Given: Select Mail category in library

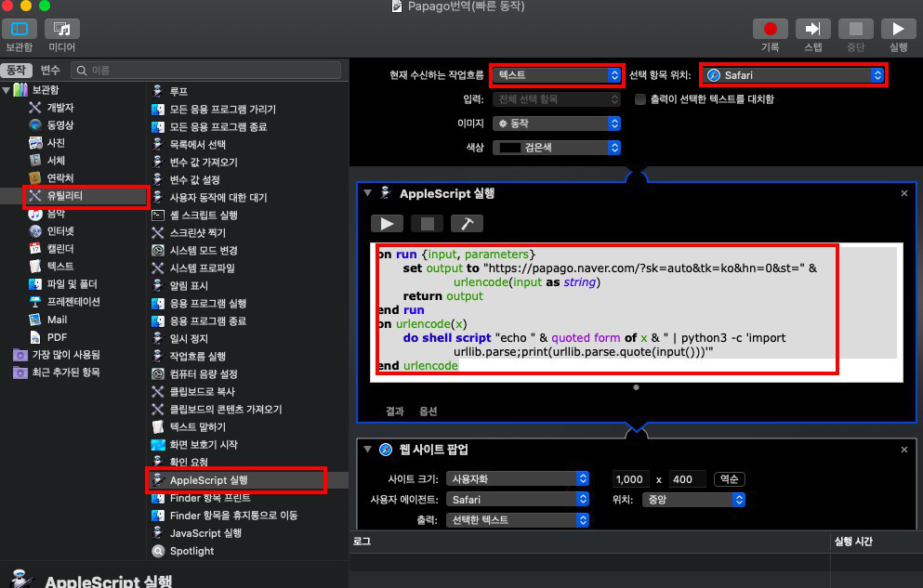Looking at the screenshot, I should pyautogui.click(x=57, y=320).
